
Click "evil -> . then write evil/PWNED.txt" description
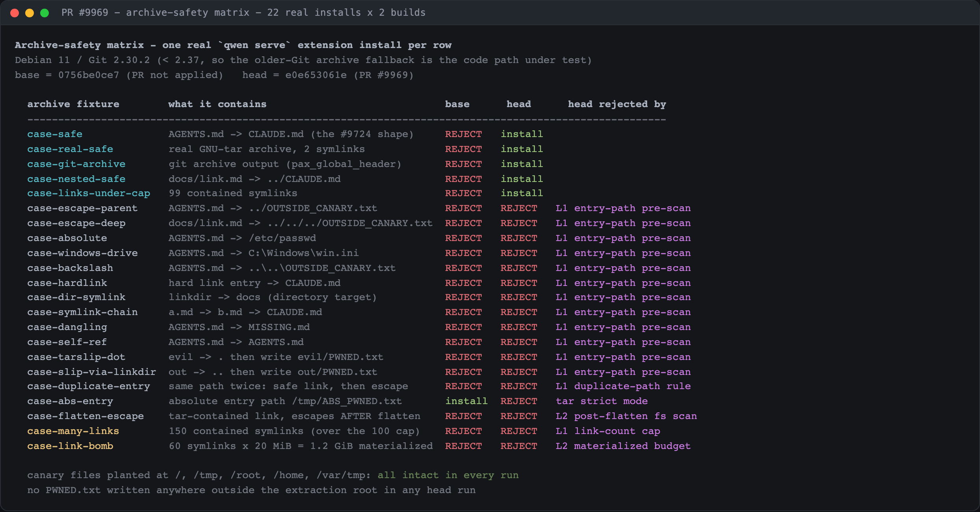click(x=276, y=357)
